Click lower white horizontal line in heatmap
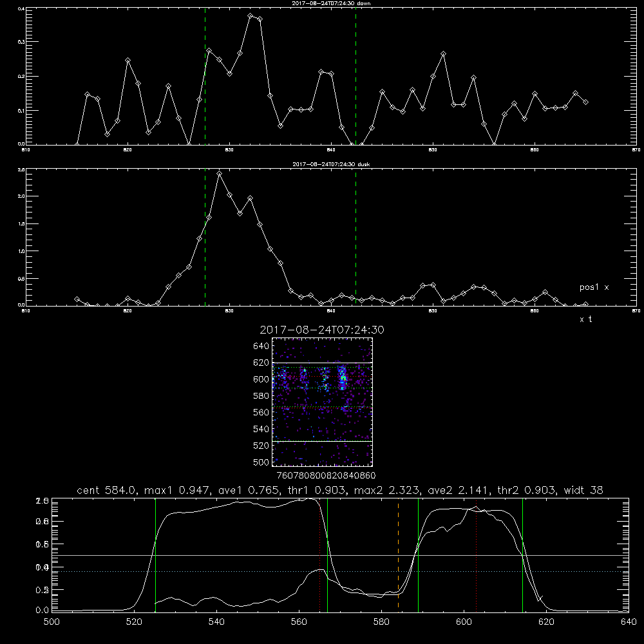The image size is (644, 644). (x=323, y=441)
